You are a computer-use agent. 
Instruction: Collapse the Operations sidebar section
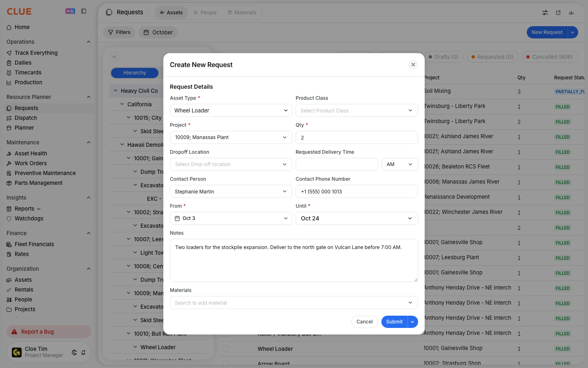(89, 42)
